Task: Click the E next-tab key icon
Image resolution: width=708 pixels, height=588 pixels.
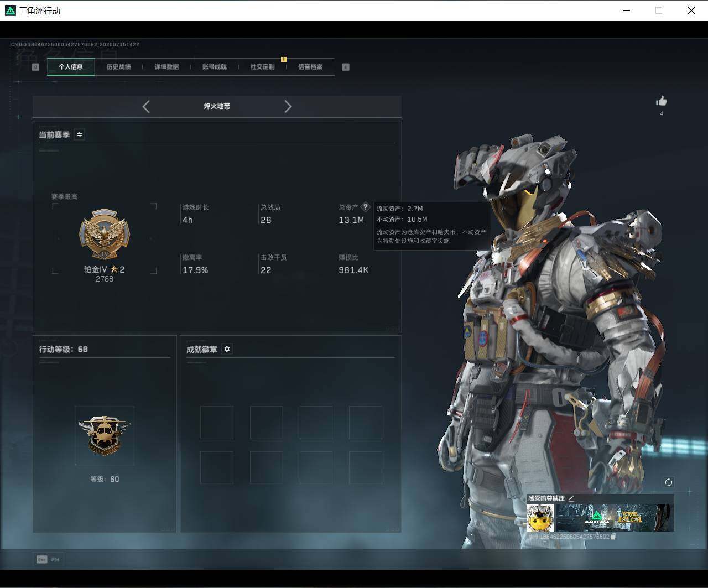Action: [x=346, y=67]
